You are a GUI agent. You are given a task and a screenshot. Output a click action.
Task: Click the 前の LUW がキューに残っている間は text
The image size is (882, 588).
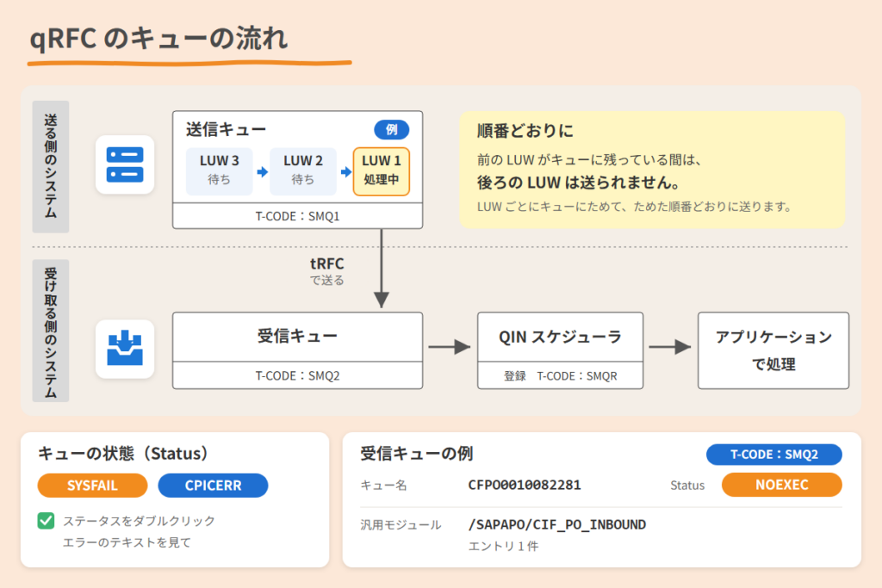[x=589, y=160]
